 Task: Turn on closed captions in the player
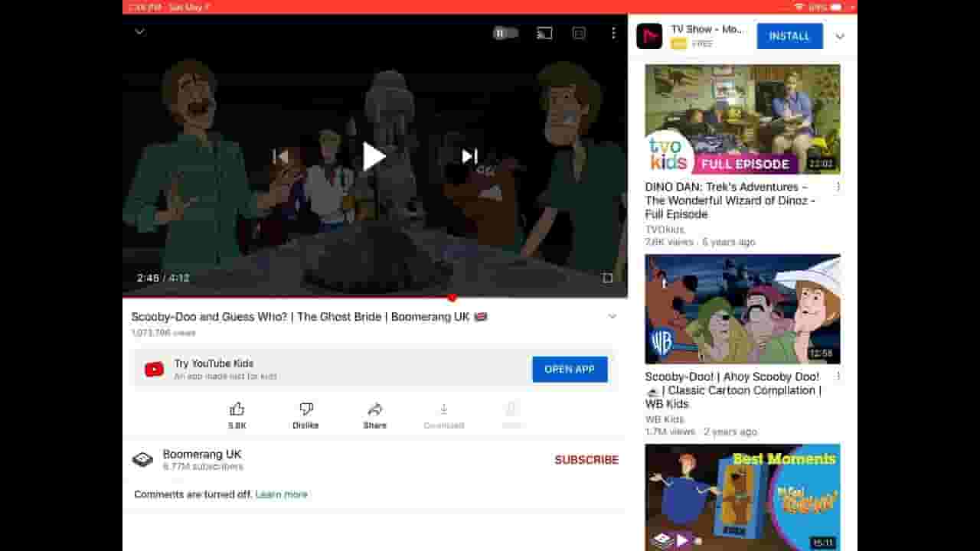click(x=579, y=33)
